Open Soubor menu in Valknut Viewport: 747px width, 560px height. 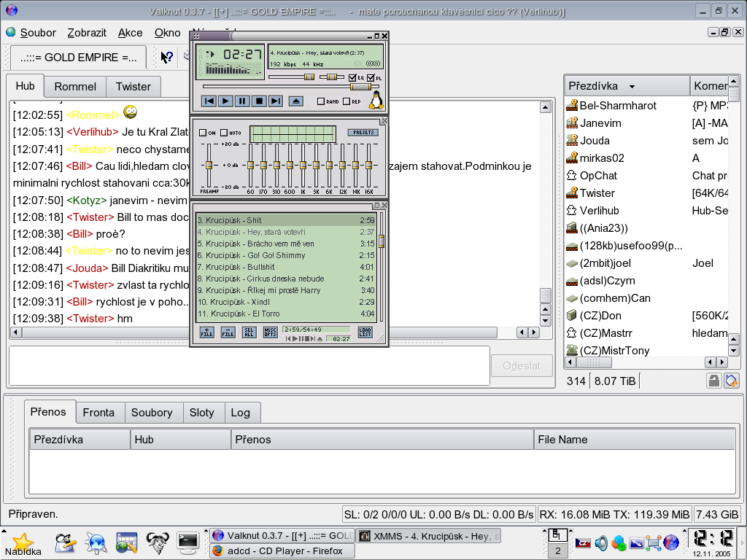[x=38, y=33]
